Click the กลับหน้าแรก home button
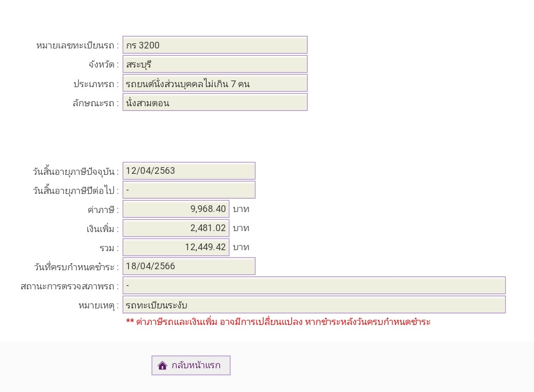 pyautogui.click(x=191, y=365)
